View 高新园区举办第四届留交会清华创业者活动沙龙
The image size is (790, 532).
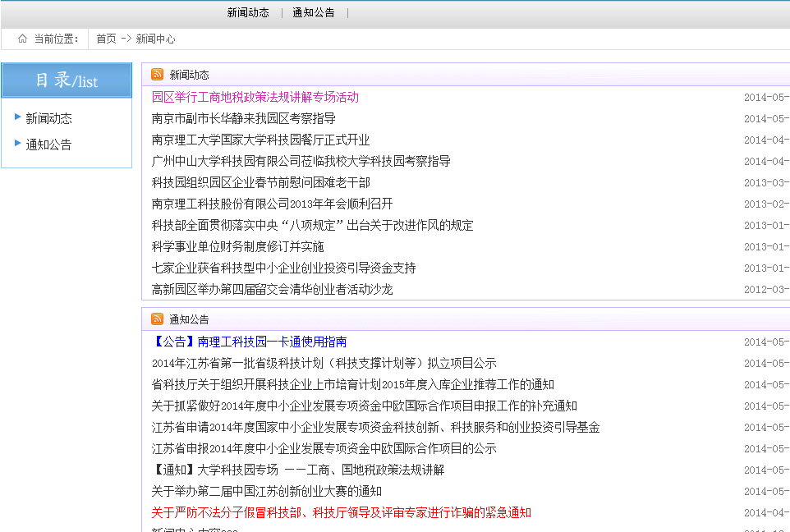pos(273,289)
